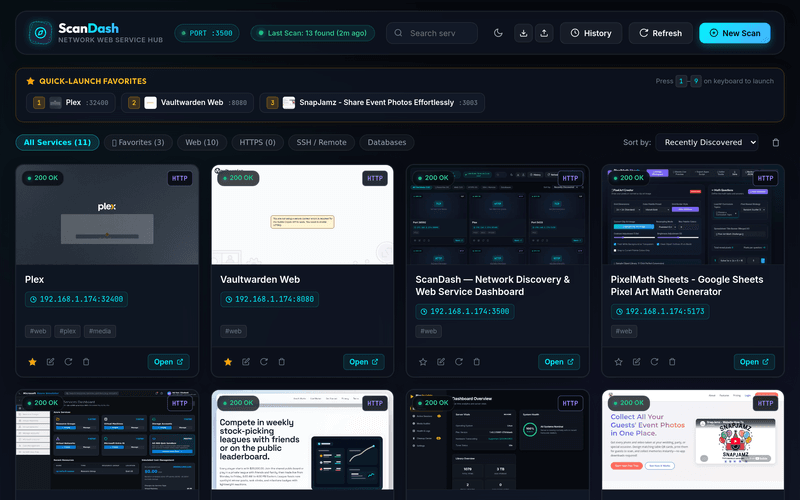Open the Vaultwarden Web screenshot thumbnail
The image size is (800, 500).
(303, 215)
